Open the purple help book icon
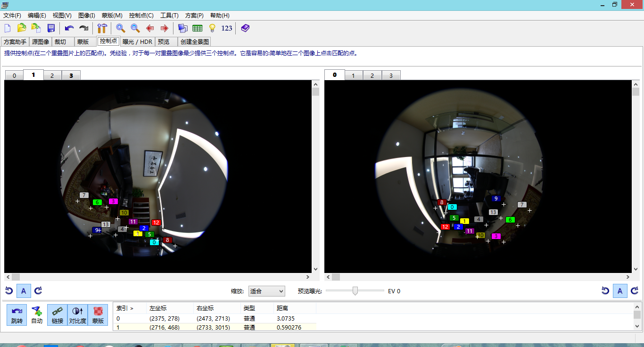644x347 pixels. click(x=245, y=28)
